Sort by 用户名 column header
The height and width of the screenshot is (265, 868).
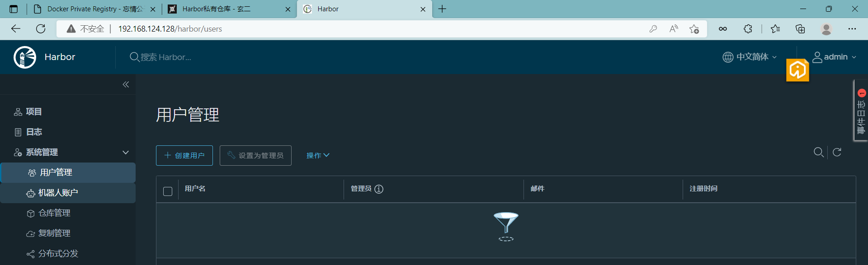click(195, 189)
